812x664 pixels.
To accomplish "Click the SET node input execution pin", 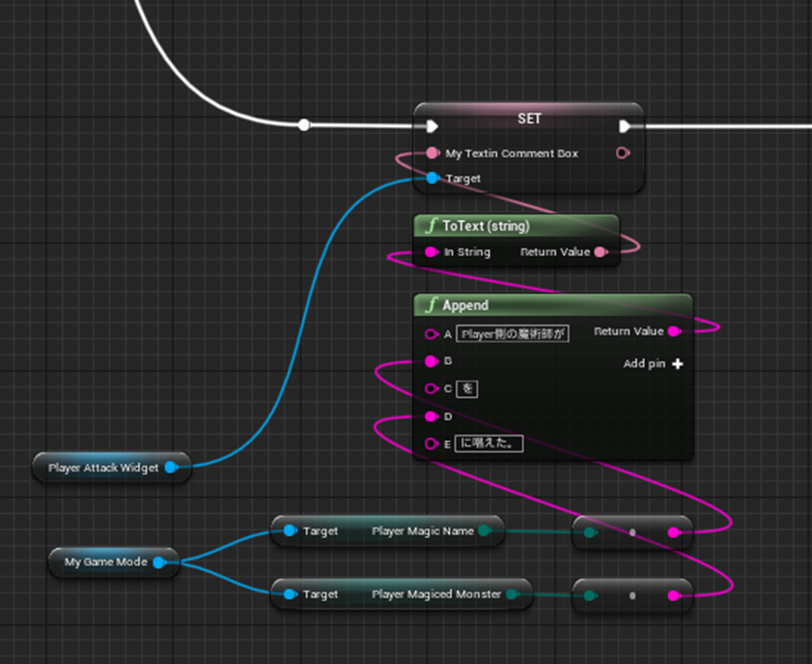I will pos(433,126).
